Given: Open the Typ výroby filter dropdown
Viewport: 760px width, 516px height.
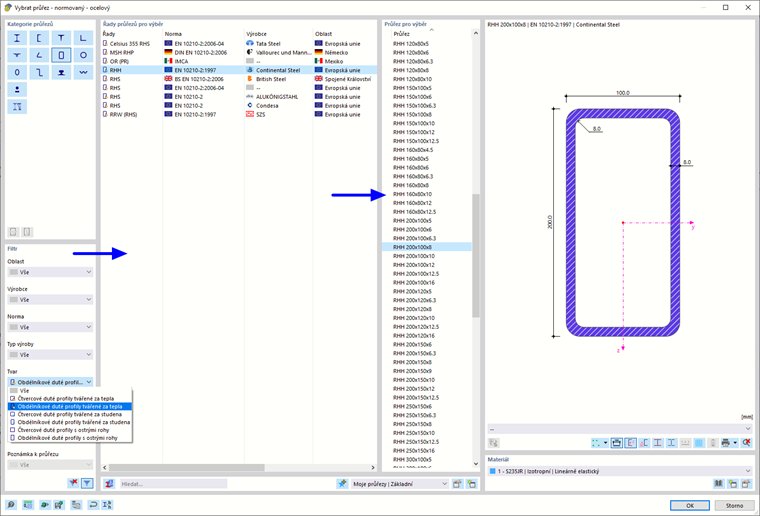Looking at the screenshot, I should pyautogui.click(x=50, y=355).
